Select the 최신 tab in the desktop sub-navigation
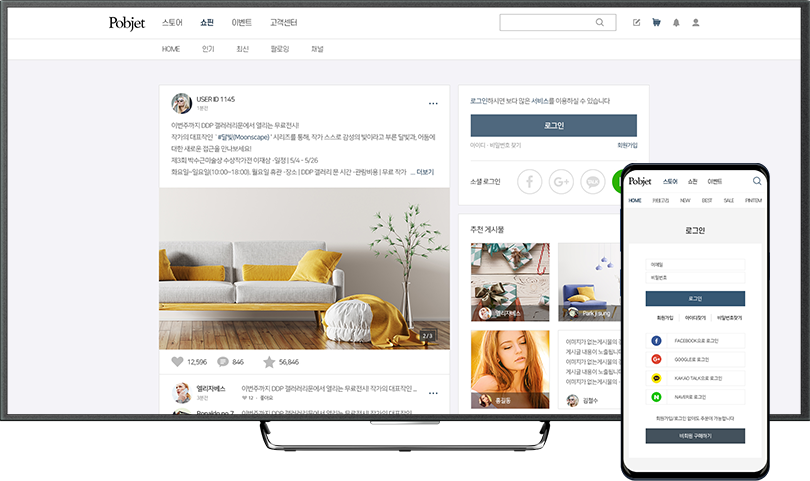The width and height of the screenshot is (810, 481). 243,49
